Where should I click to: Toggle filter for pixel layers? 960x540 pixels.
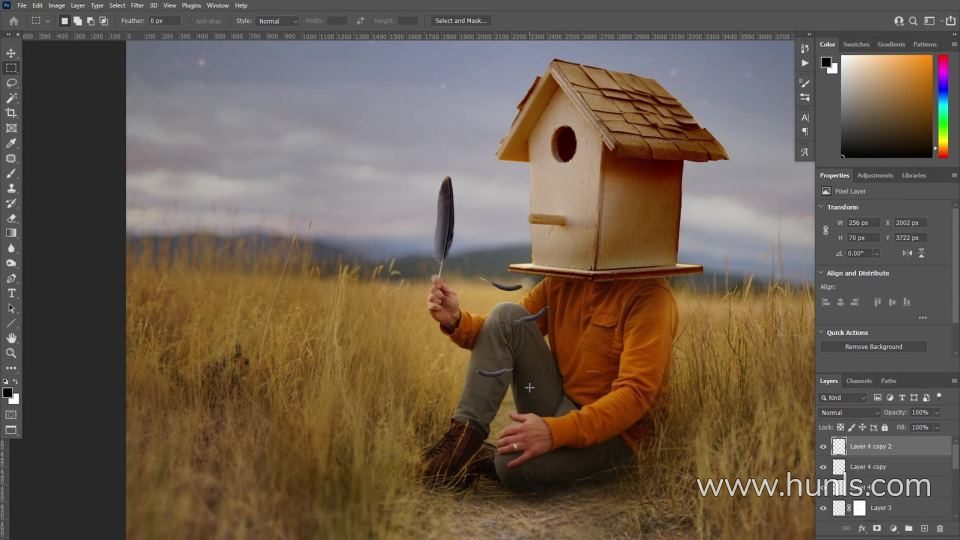[877, 397]
